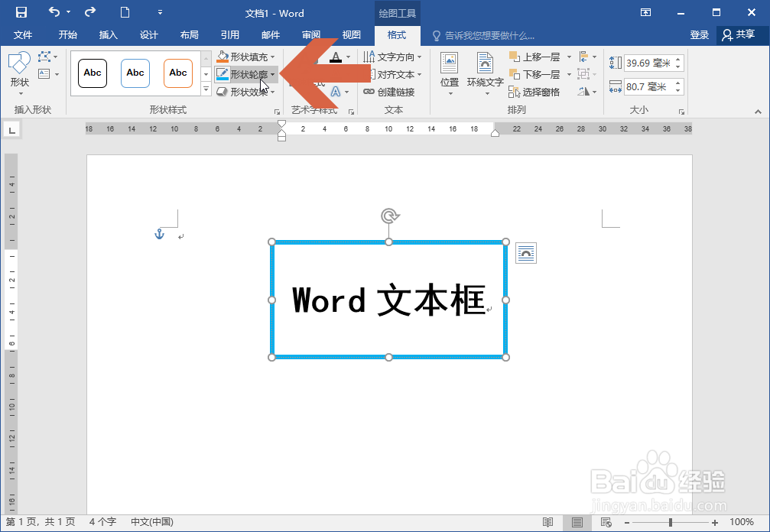The width and height of the screenshot is (770, 532).
Task: Redo the last action
Action: (90, 12)
